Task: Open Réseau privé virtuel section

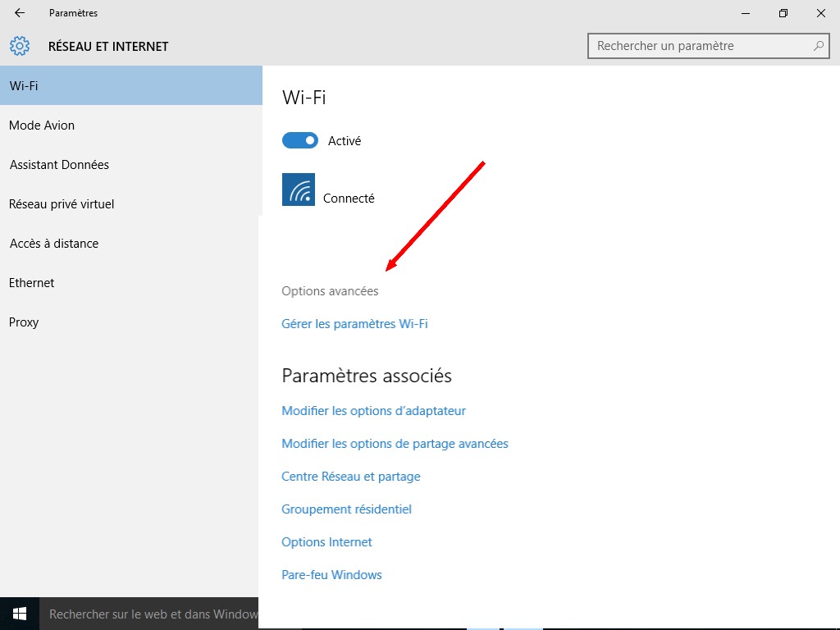Action: 131,204
